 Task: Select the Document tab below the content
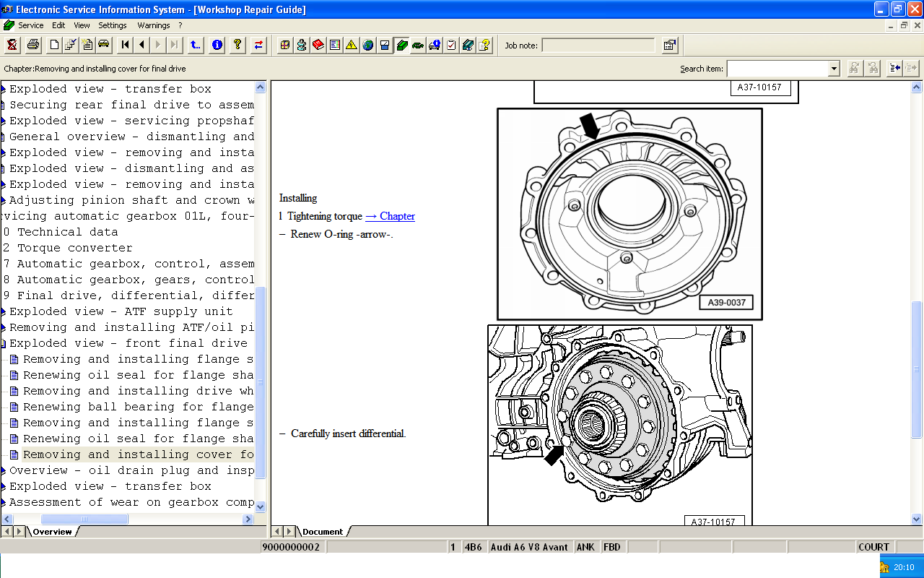tap(323, 532)
